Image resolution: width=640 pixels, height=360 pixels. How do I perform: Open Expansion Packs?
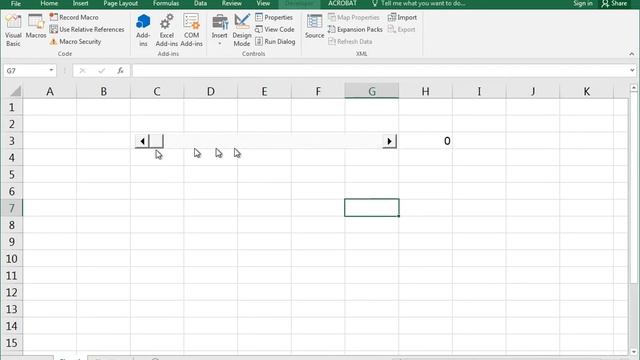coord(355,29)
